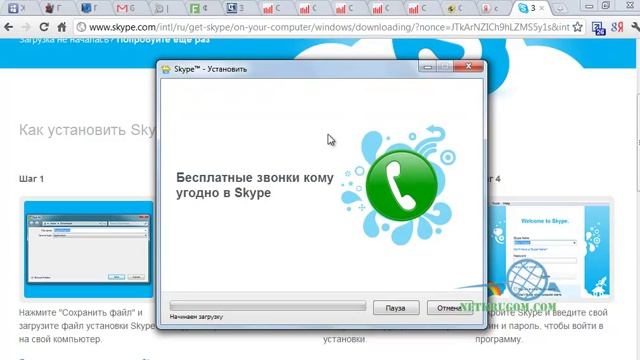Switch to the Gmail tab
Image resolution: width=640 pixels, height=360 pixels.
125,8
